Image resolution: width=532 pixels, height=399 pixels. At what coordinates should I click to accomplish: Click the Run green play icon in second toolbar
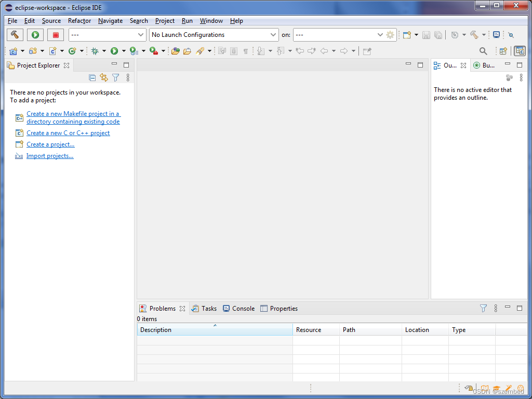click(x=114, y=51)
